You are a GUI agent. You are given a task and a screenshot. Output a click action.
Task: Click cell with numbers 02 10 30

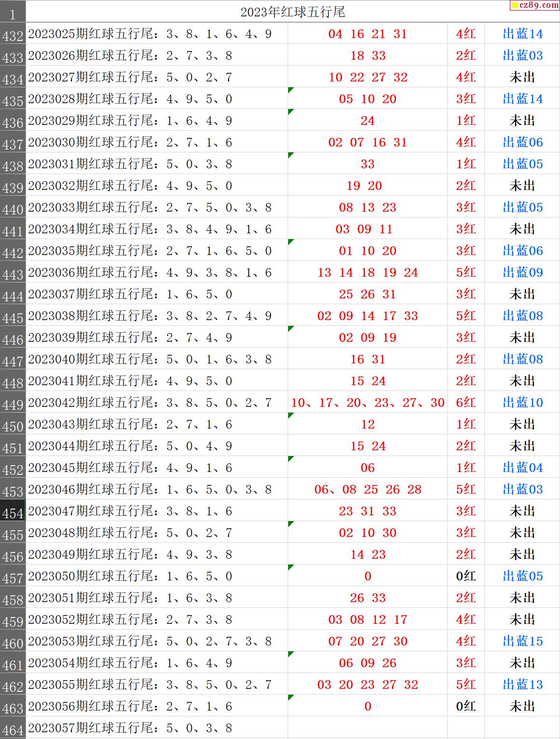tap(368, 533)
